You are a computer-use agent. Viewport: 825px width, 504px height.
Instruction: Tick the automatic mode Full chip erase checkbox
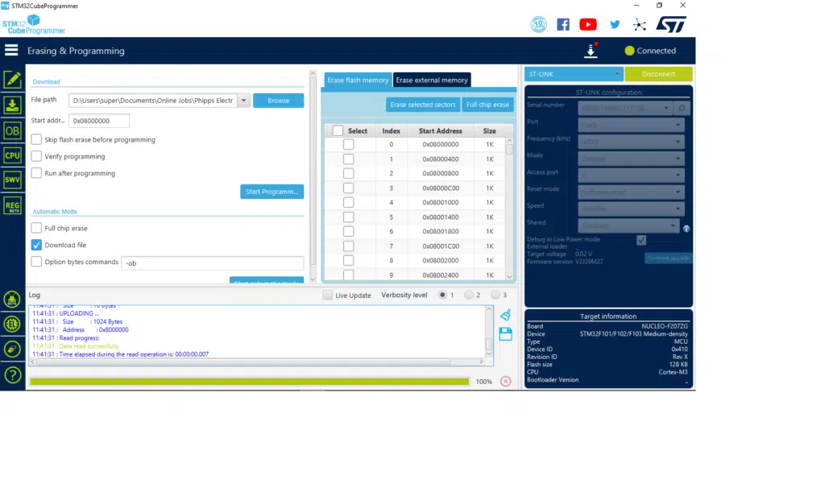tap(36, 228)
